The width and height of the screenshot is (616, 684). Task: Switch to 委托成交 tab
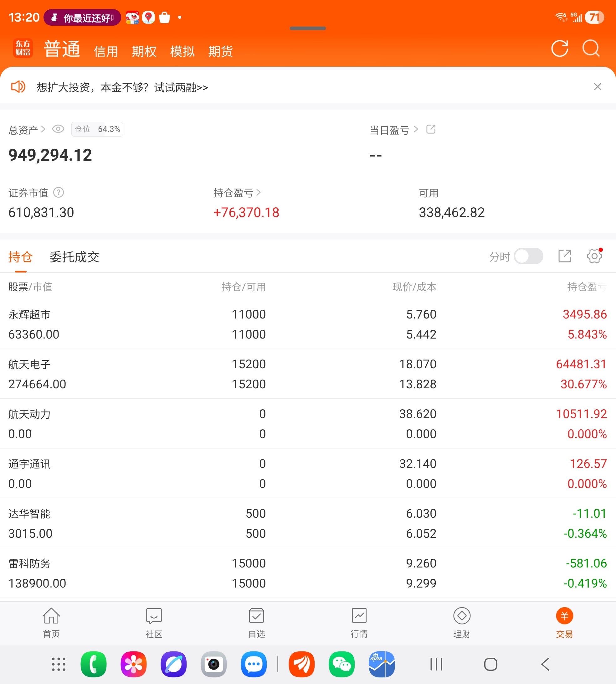(74, 257)
